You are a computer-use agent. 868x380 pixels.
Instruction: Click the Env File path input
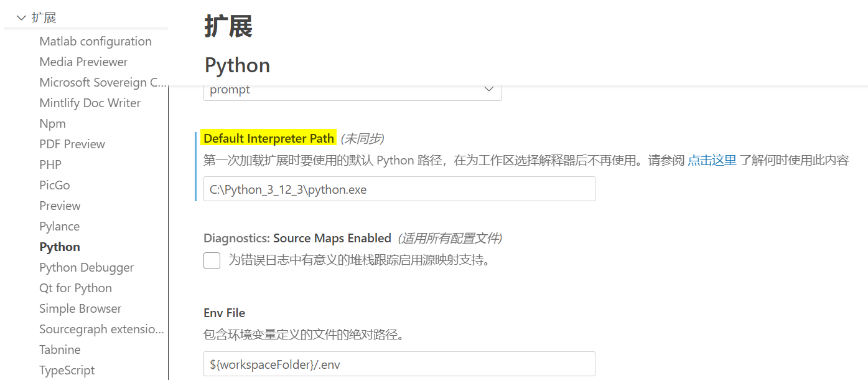[399, 364]
